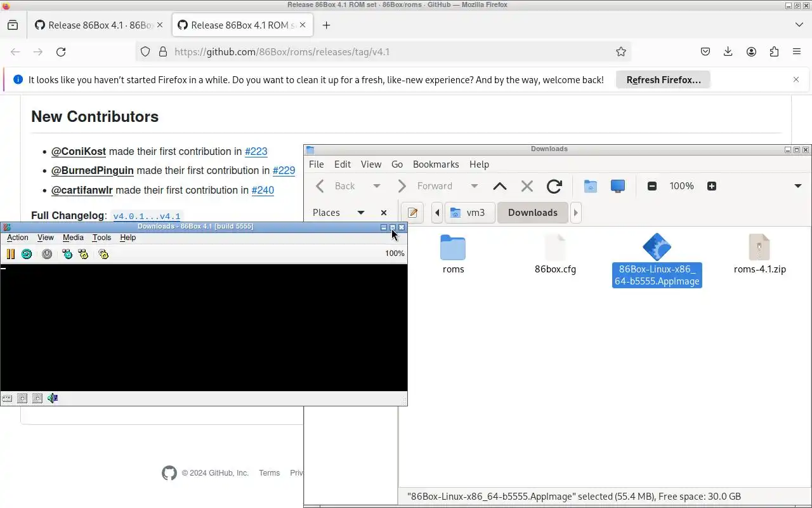The image size is (812, 508).
Task: Open pull request #229 link
Action: [284, 170]
